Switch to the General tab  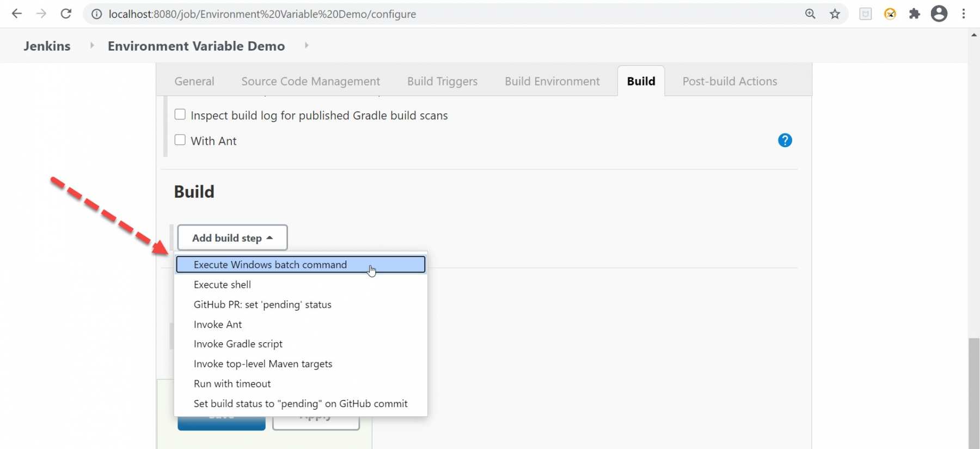pos(194,81)
